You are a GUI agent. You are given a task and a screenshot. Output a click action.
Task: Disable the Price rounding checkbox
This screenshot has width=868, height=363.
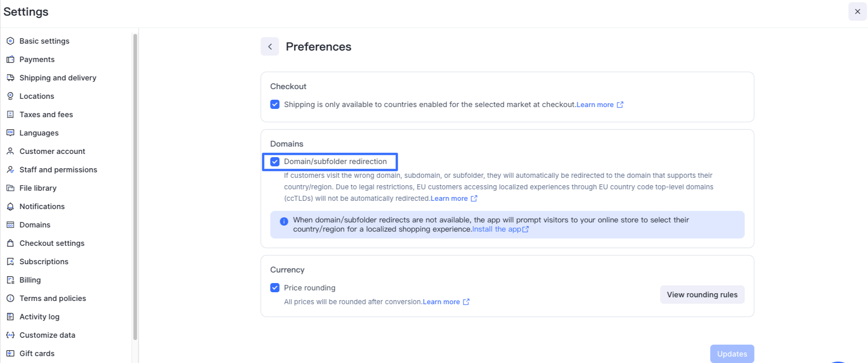coord(275,288)
